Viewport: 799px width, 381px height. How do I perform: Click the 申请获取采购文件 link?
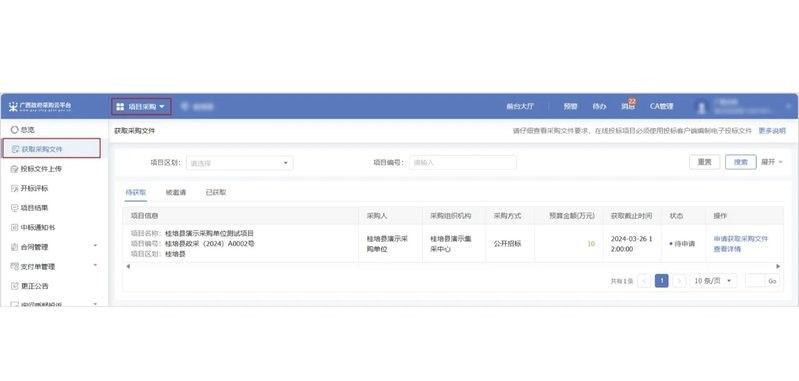[x=740, y=238]
